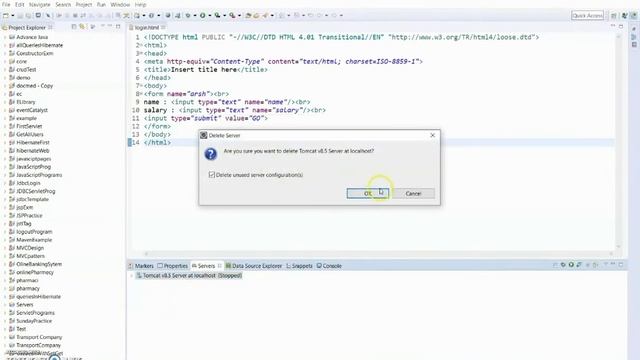The width and height of the screenshot is (640, 360).
Task: Click the editor horizontal scrollbar
Action: click(378, 254)
